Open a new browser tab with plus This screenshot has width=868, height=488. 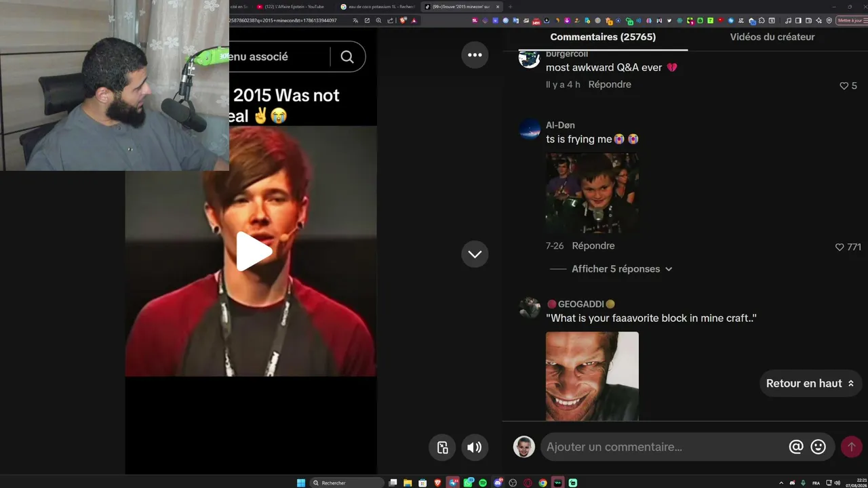pyautogui.click(x=510, y=7)
